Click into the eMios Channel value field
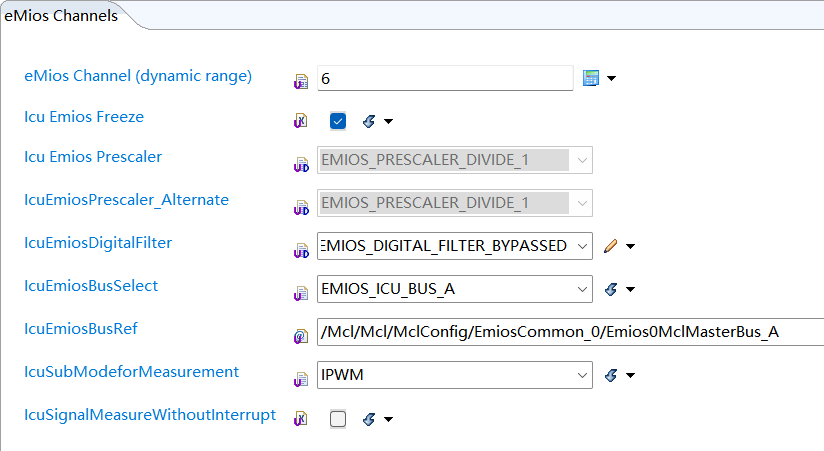Viewport: 824px width, 451px height. tap(444, 78)
